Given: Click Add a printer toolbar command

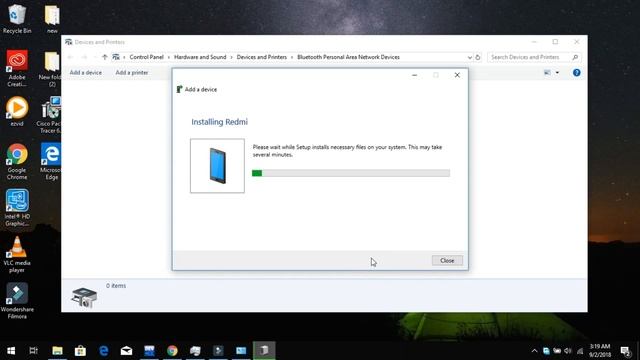Looking at the screenshot, I should [132, 73].
